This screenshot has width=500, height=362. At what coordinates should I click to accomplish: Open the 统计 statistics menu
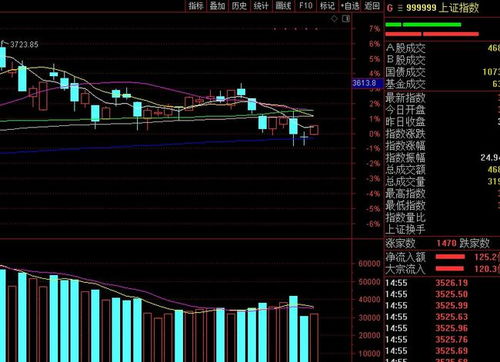261,6
